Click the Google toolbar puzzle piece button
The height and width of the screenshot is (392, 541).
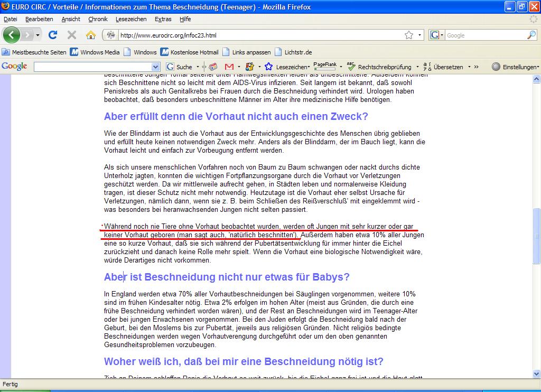point(250,67)
